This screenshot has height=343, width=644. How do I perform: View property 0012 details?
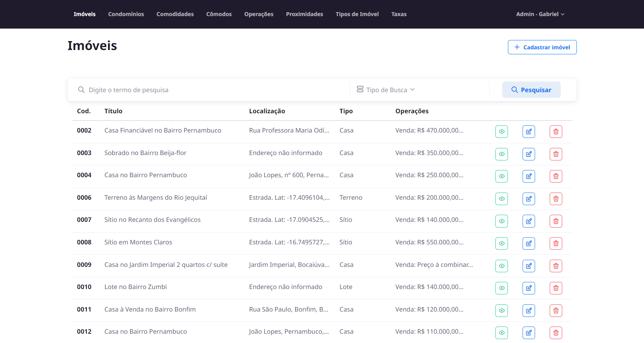click(x=501, y=333)
